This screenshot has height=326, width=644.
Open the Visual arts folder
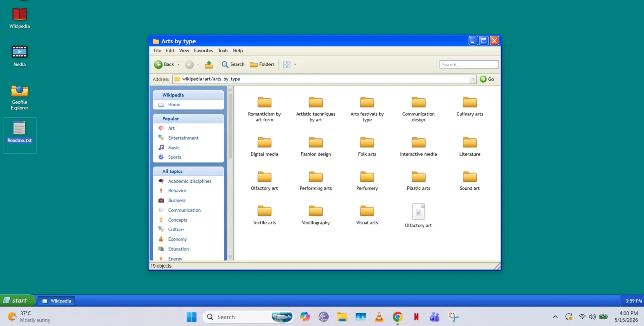click(367, 215)
